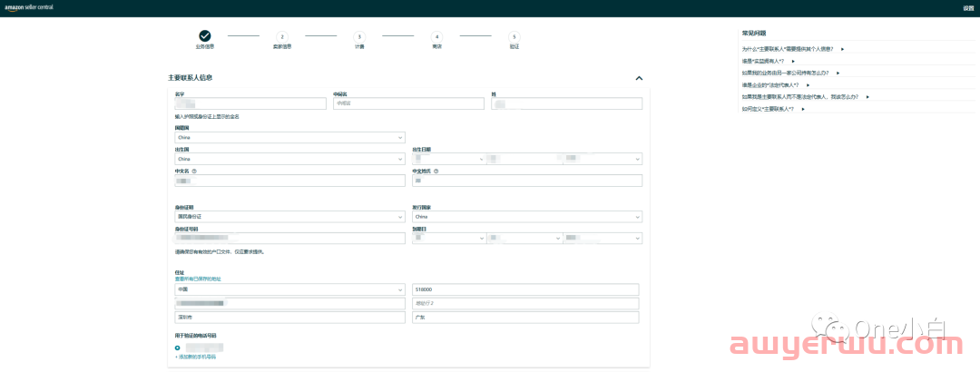This screenshot has height=372, width=980.
Task: Click the step 3 计费 circle
Action: point(359,36)
